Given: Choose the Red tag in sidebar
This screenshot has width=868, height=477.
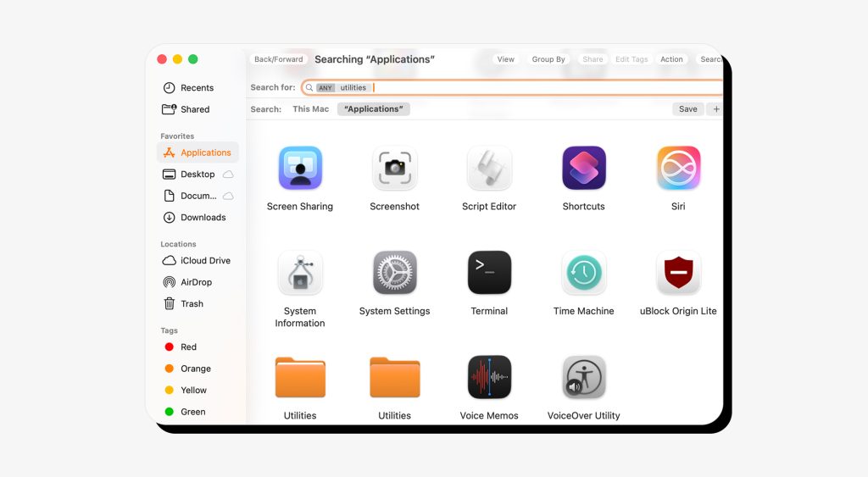Looking at the screenshot, I should pos(188,347).
